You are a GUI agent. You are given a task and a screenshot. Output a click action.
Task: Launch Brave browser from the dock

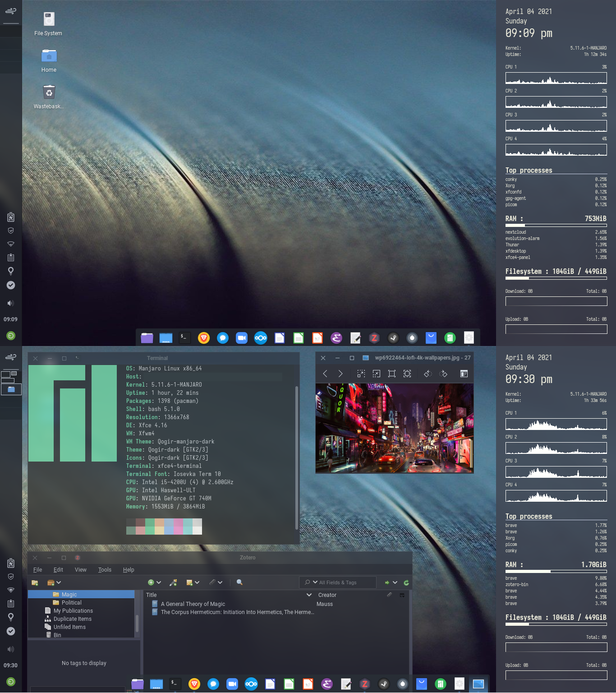[x=203, y=337]
